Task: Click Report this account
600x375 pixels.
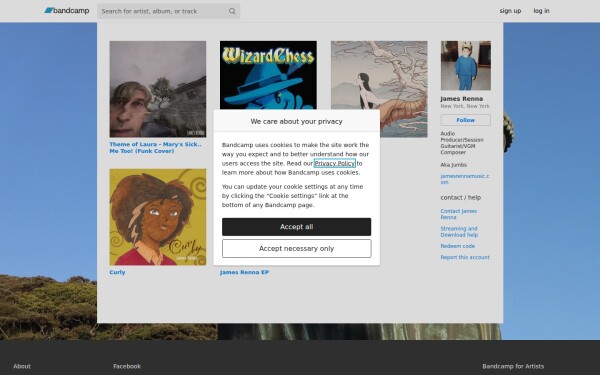Action: click(x=465, y=257)
